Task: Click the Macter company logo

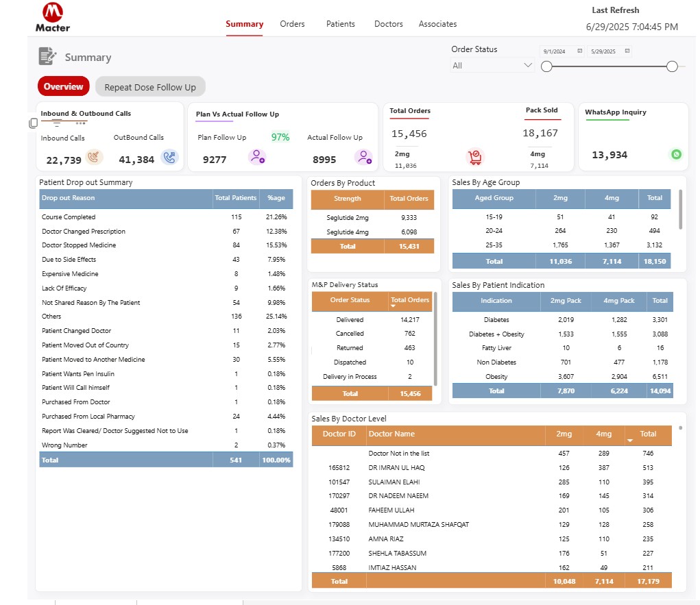Action: tap(51, 16)
